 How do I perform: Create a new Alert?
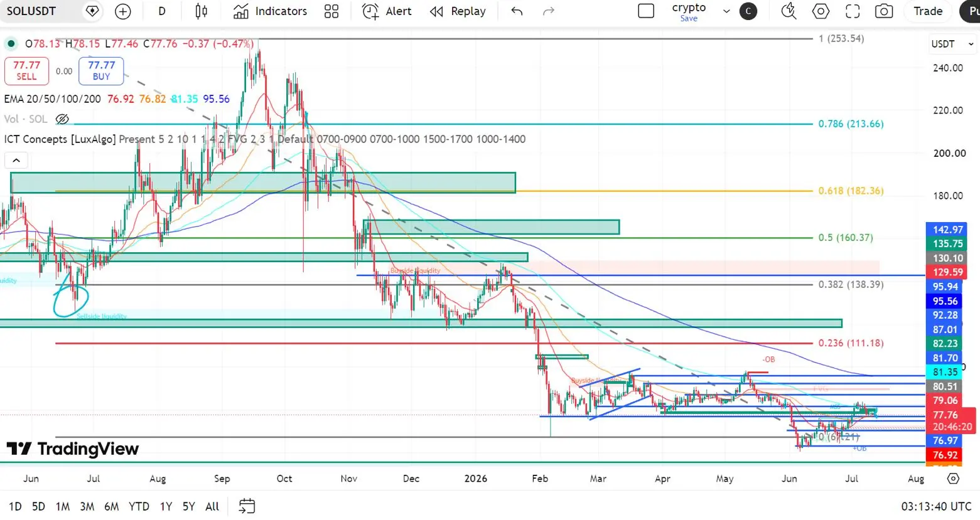[x=387, y=11]
